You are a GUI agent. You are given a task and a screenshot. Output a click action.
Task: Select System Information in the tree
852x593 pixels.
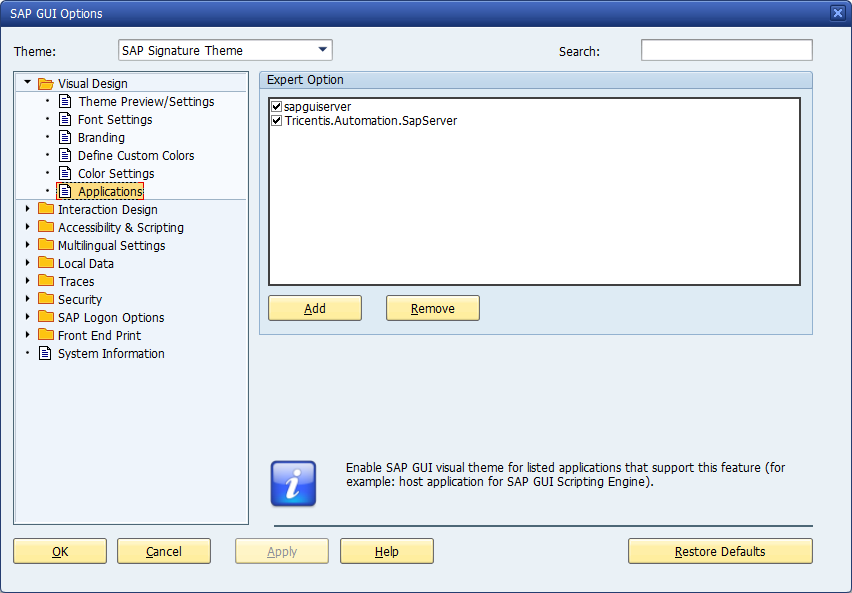[111, 353]
